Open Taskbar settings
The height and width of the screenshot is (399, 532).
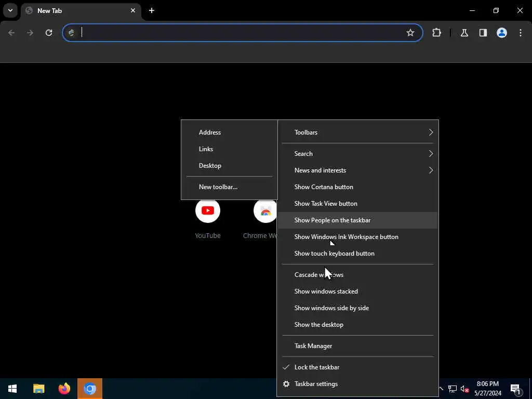click(358, 384)
